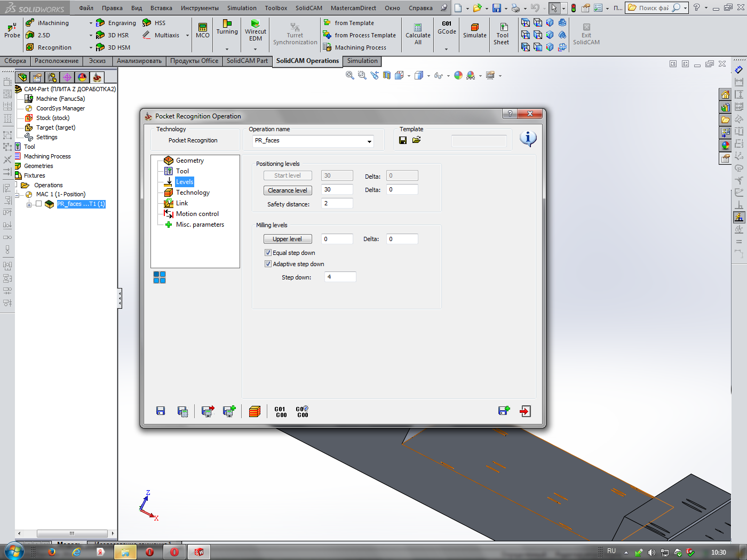Click Zoom to Fit in the viewport toolbar
The height and width of the screenshot is (560, 747).
tap(350, 75)
